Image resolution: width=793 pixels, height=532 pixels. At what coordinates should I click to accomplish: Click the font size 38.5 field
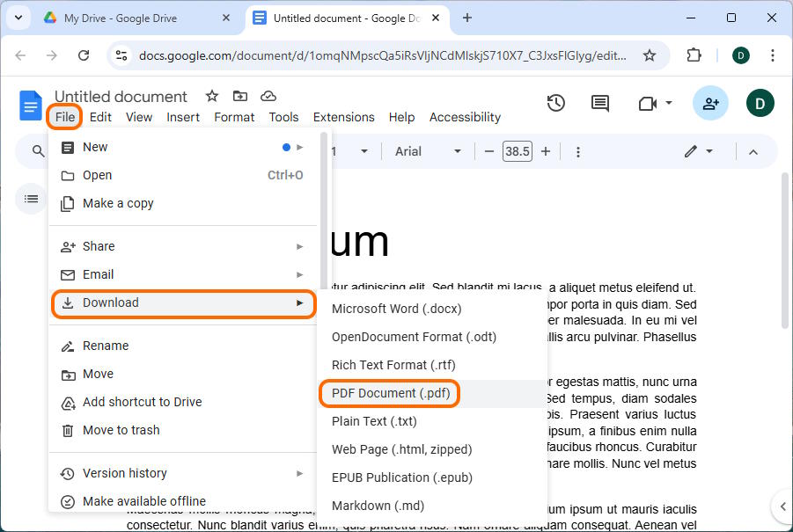coord(517,151)
